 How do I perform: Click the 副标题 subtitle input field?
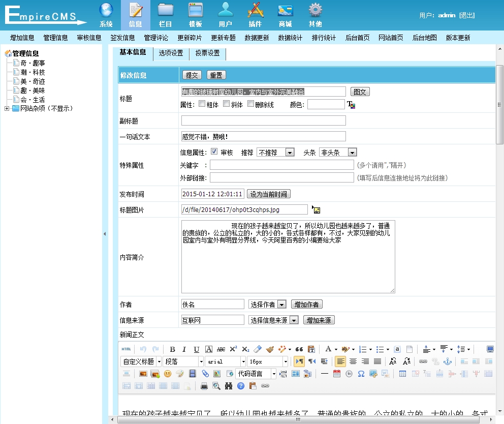pos(263,120)
